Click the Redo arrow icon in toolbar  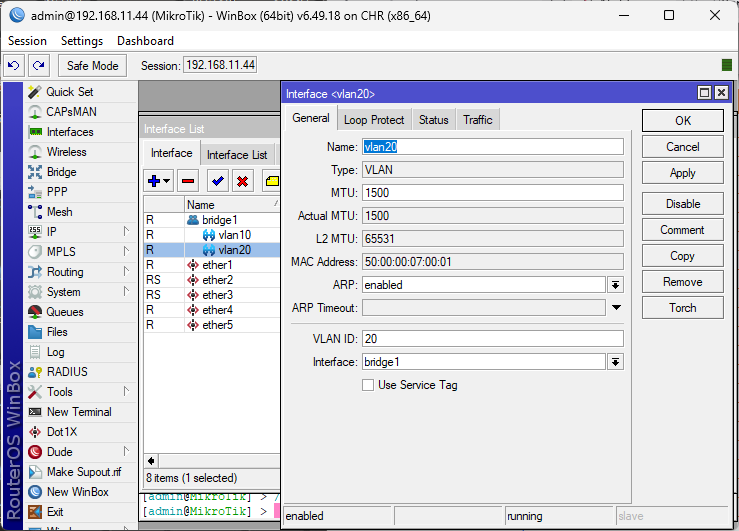coord(39,65)
